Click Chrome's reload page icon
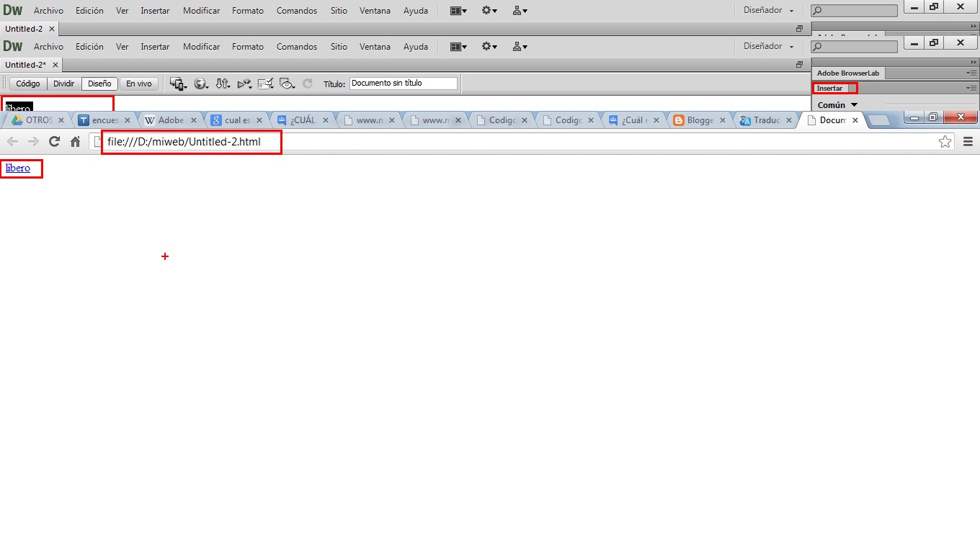This screenshot has width=980, height=553. 54,141
